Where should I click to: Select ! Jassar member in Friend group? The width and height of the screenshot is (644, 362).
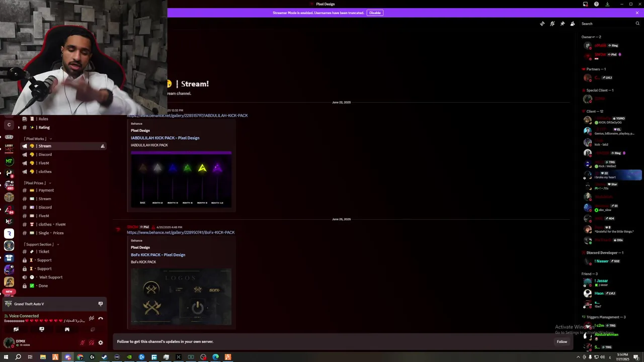pos(611,283)
